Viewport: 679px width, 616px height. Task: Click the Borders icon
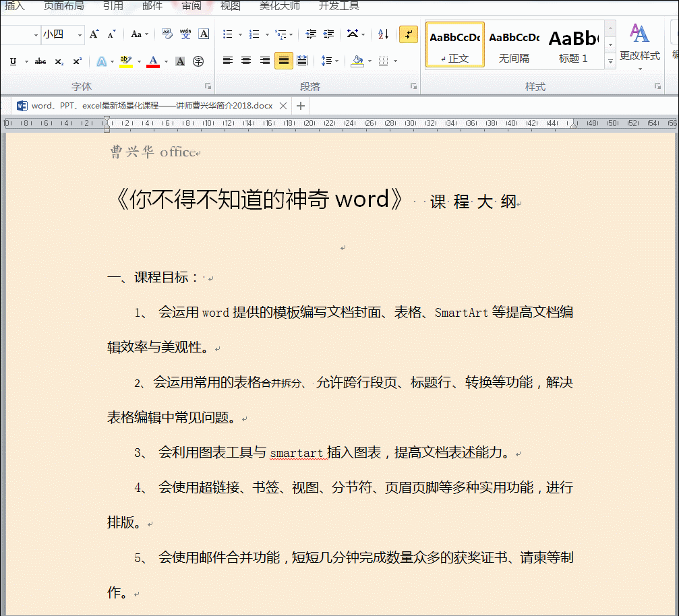click(383, 61)
